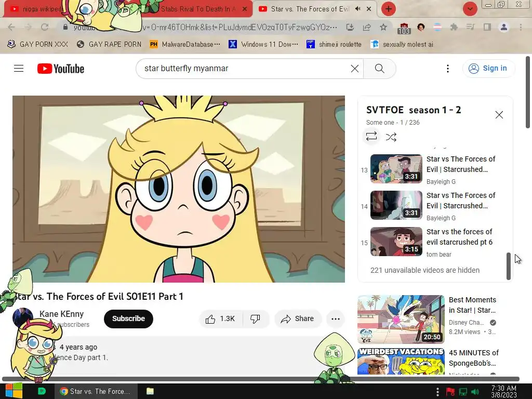This screenshot has width=532, height=399.
Task: Toggle loop playlist
Action: tap(371, 137)
